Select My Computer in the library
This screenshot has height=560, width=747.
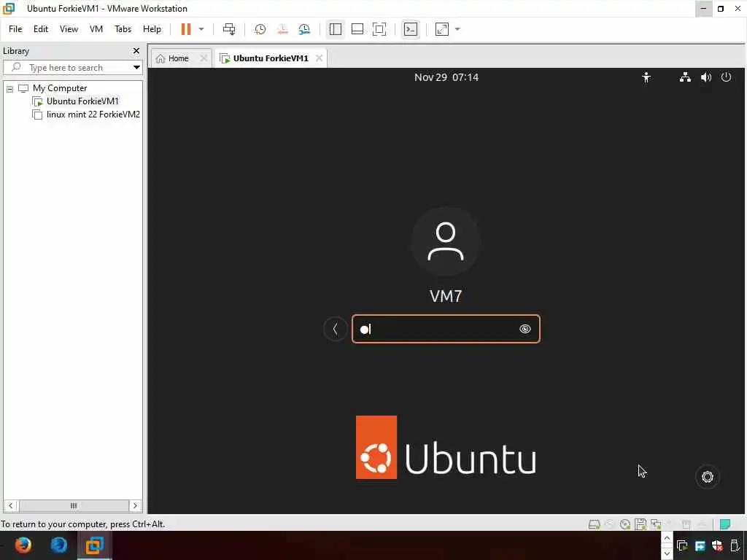point(60,88)
